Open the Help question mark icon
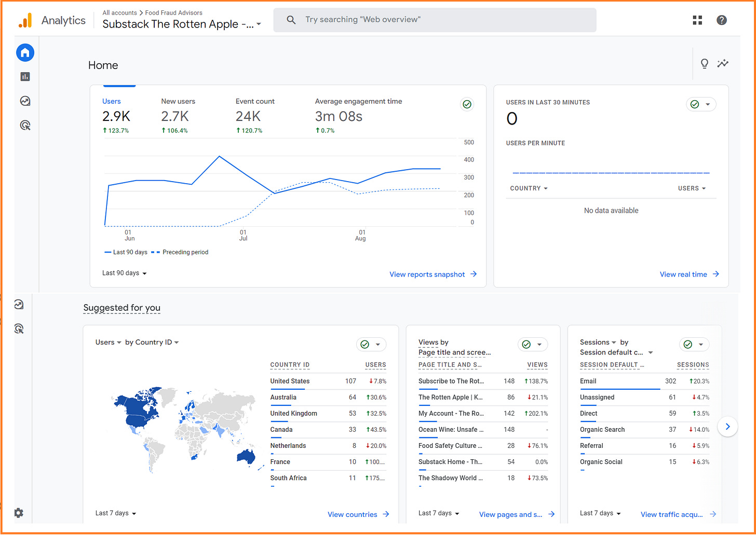This screenshot has width=756, height=535. (x=721, y=20)
